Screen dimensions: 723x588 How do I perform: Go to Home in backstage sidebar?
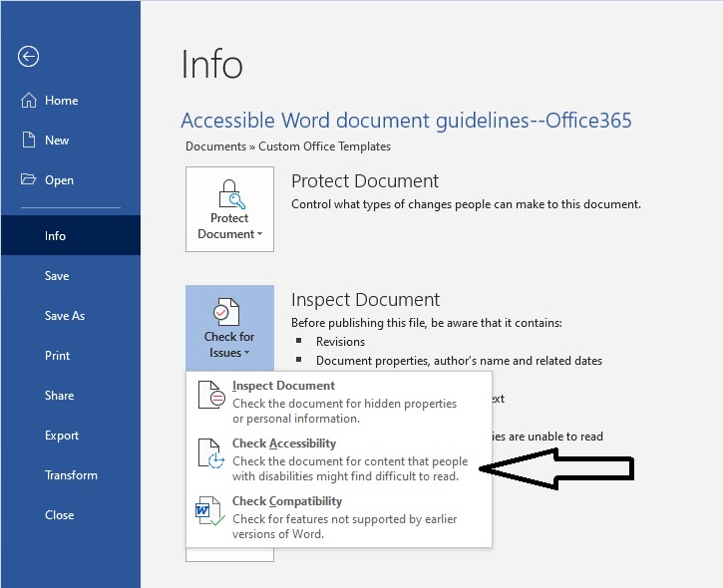tap(71, 101)
